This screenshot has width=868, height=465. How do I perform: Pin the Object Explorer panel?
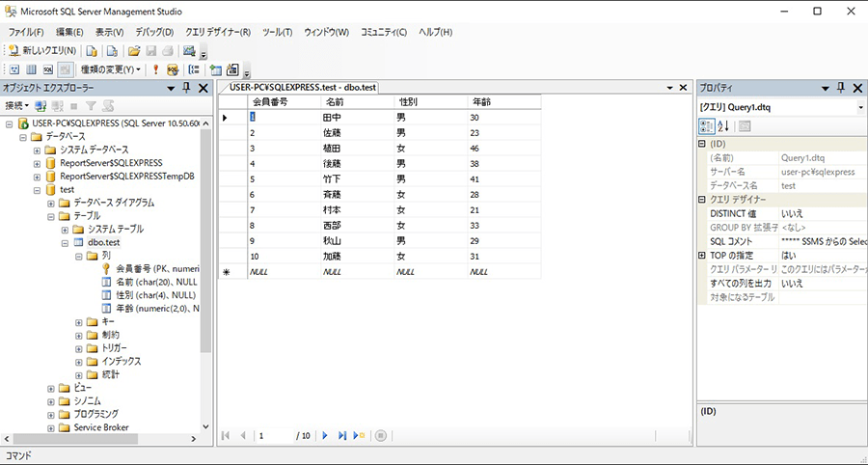pos(186,88)
